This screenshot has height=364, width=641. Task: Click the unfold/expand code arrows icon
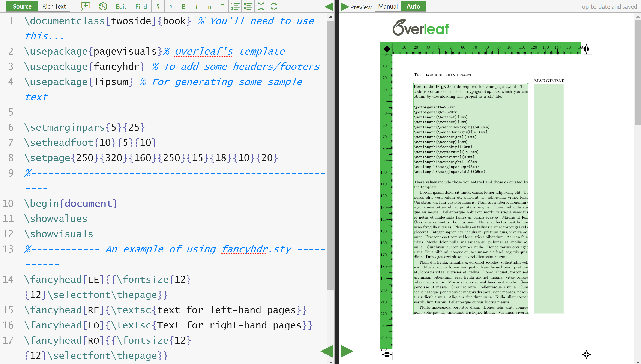(x=274, y=6)
